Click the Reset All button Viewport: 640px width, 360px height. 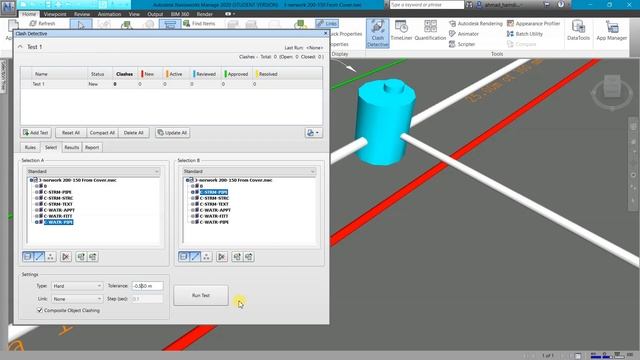pos(71,133)
